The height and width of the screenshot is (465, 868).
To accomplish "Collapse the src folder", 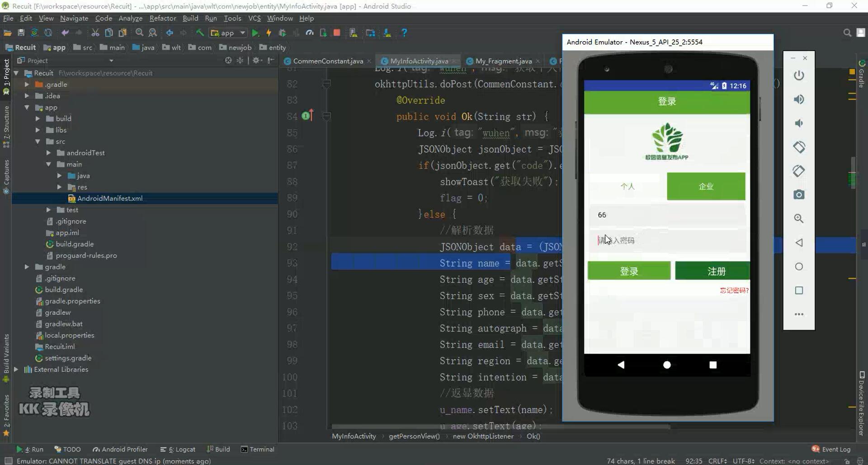I will coord(38,141).
